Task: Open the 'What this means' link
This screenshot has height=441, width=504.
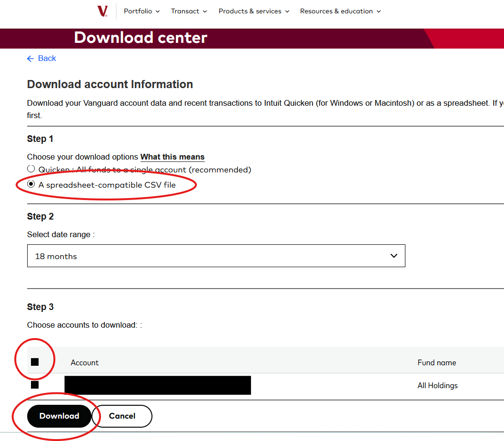Action: [x=172, y=157]
